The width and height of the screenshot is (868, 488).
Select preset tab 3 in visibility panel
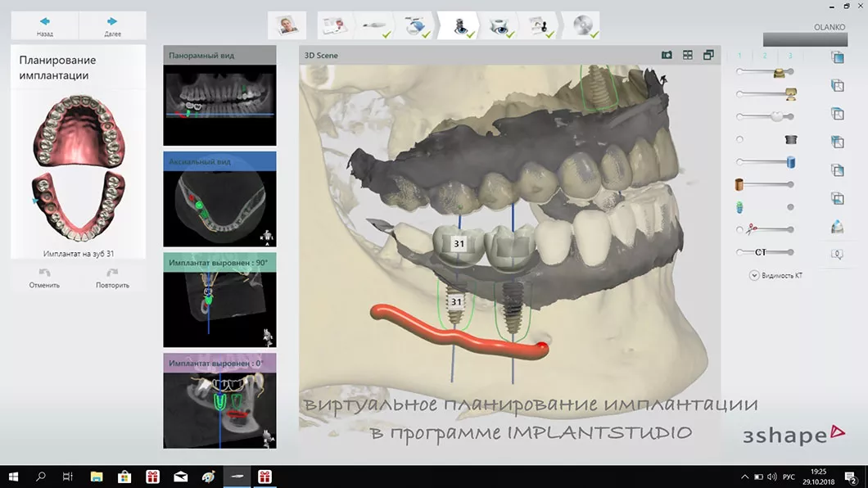pyautogui.click(x=789, y=56)
